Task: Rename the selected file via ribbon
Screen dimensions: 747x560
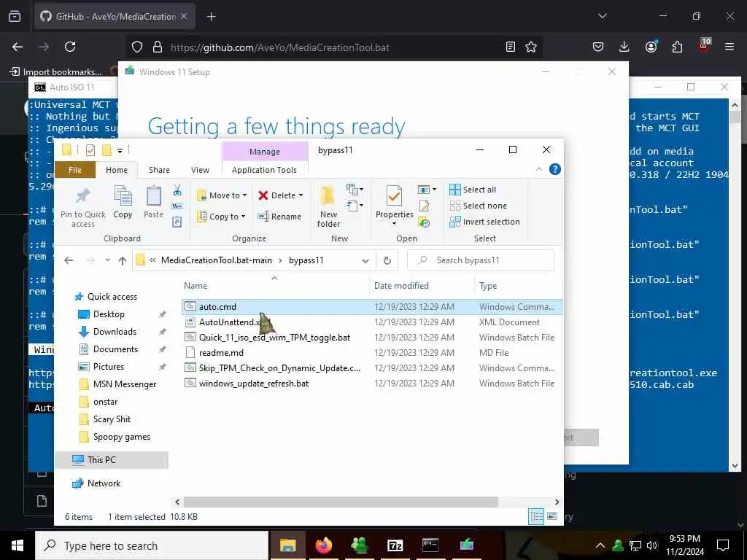Action: point(279,216)
